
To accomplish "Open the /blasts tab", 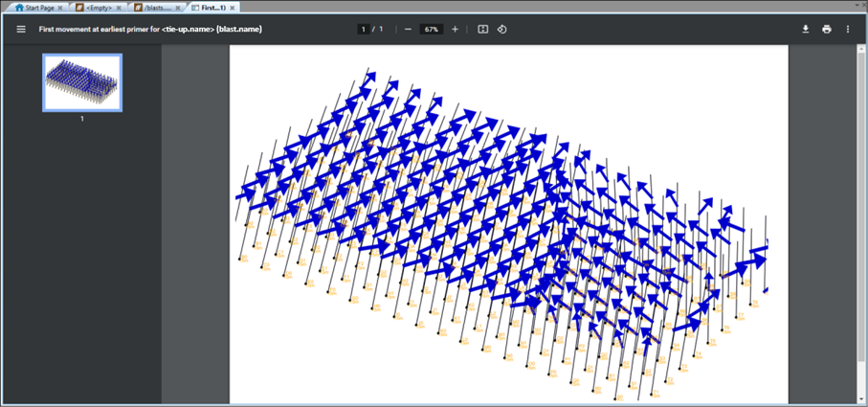I will 158,9.
